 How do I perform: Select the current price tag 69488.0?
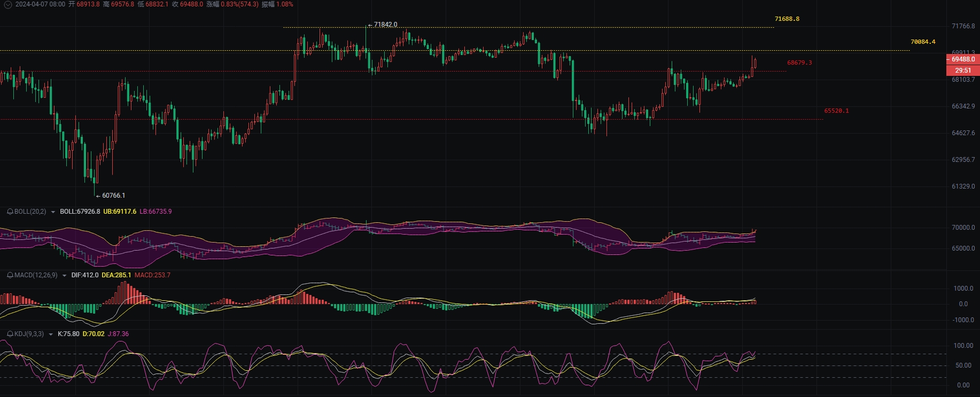pos(963,59)
